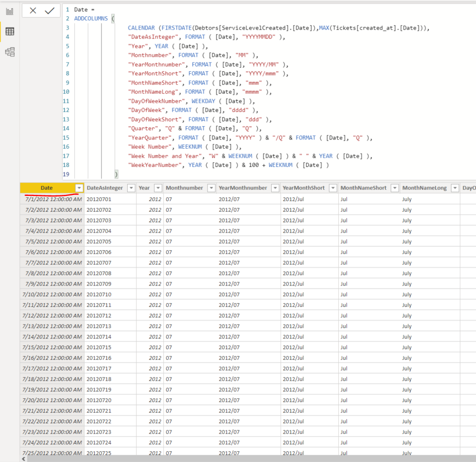Select the MonthNameLong column header
Image resolution: width=476 pixels, height=462 pixels.
coord(425,188)
